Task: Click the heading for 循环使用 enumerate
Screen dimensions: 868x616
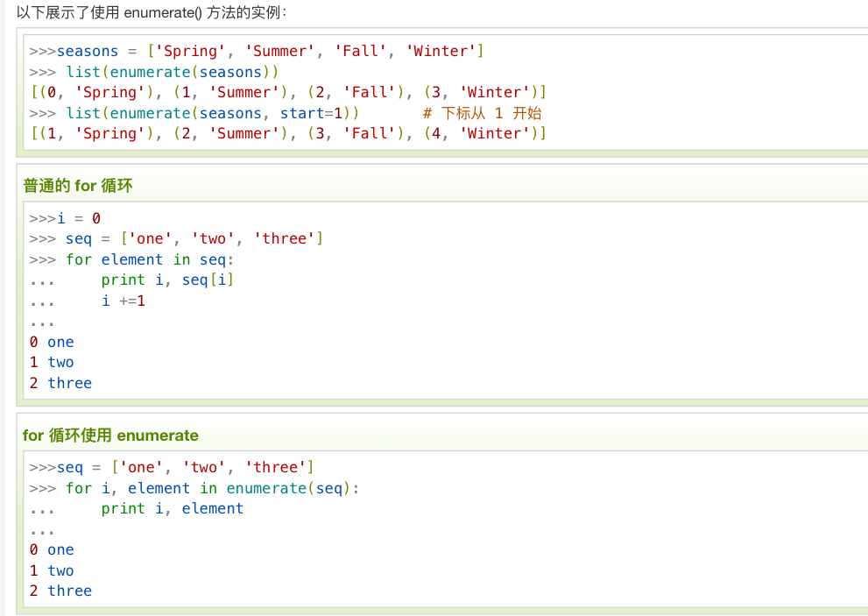Action: [x=110, y=435]
